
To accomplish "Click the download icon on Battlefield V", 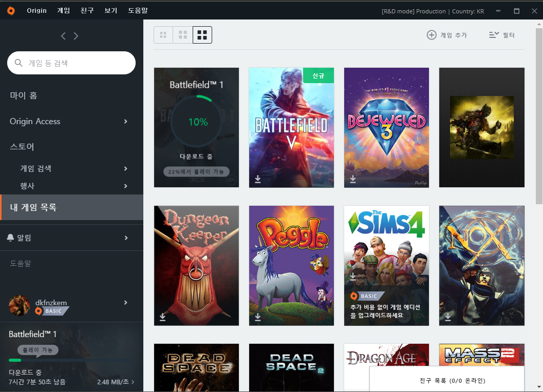I will [258, 179].
